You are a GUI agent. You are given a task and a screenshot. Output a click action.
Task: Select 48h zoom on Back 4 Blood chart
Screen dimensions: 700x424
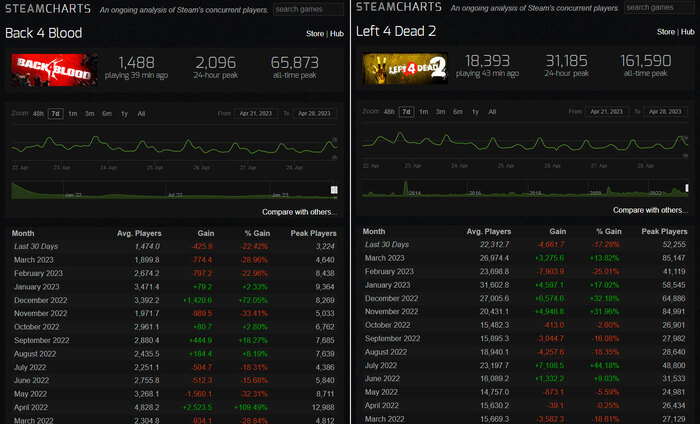pyautogui.click(x=38, y=113)
